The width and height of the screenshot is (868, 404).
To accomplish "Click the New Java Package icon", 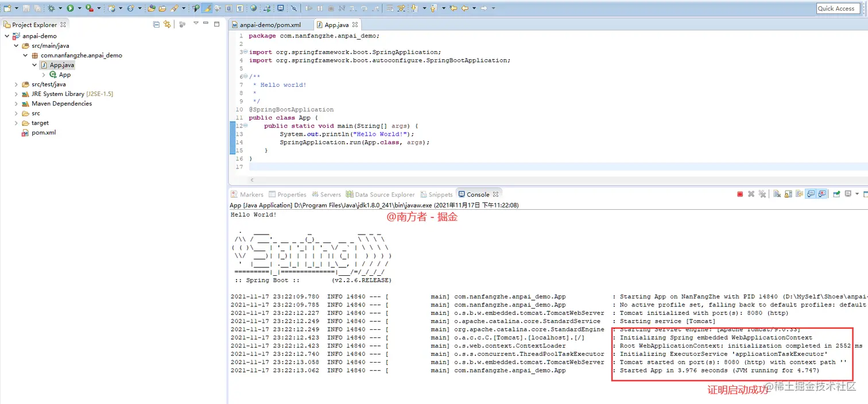I will 111,8.
